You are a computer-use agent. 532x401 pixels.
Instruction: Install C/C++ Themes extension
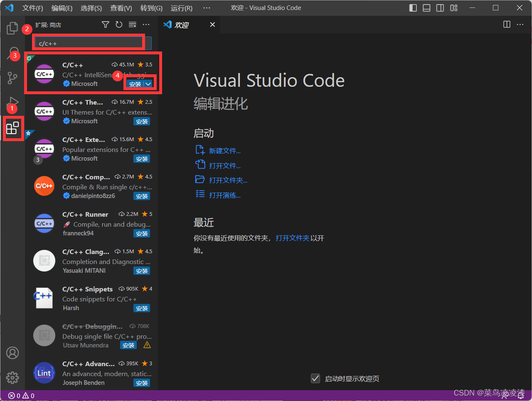(x=142, y=122)
